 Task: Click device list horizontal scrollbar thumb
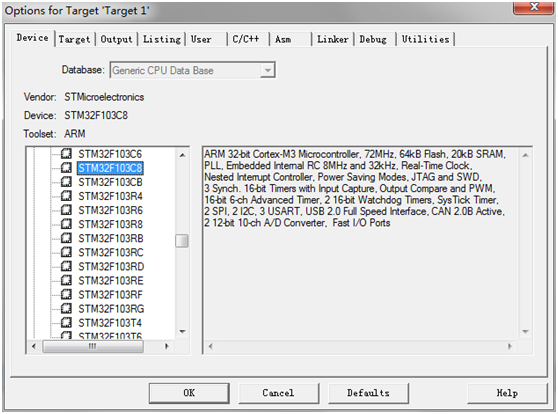point(93,346)
